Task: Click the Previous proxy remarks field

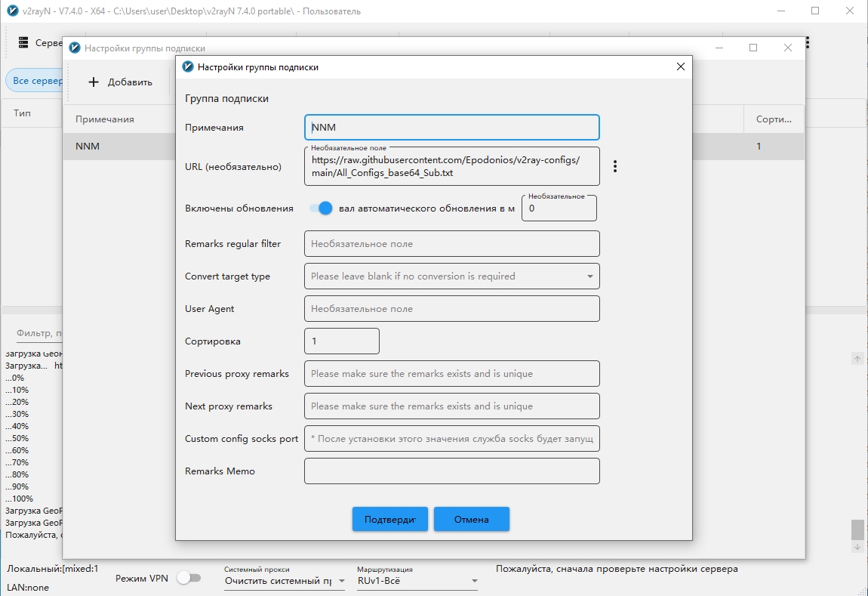Action: (451, 373)
